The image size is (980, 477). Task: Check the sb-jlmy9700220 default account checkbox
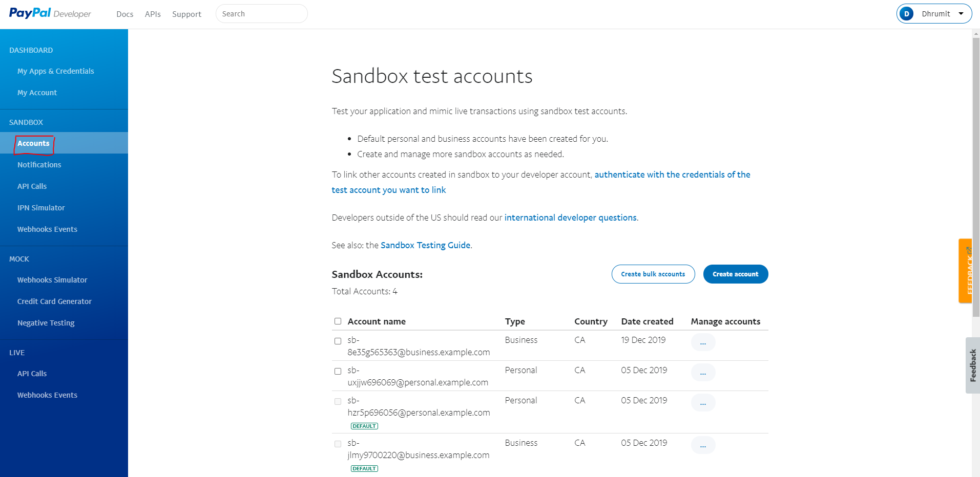pyautogui.click(x=338, y=444)
